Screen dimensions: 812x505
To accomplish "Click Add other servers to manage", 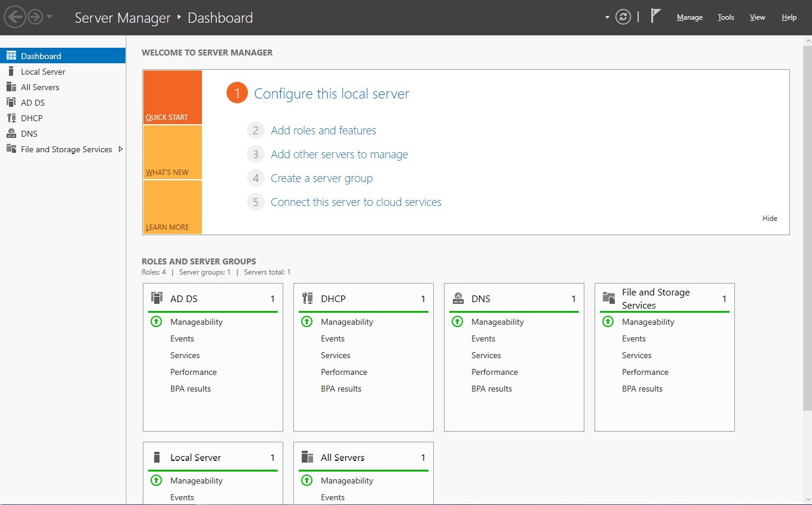I will [339, 154].
